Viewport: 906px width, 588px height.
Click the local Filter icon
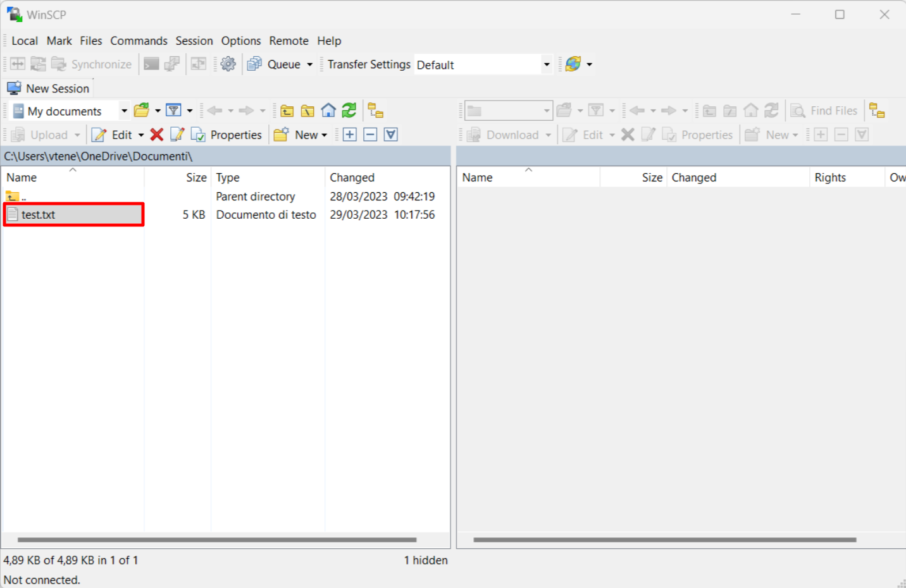[x=173, y=111]
